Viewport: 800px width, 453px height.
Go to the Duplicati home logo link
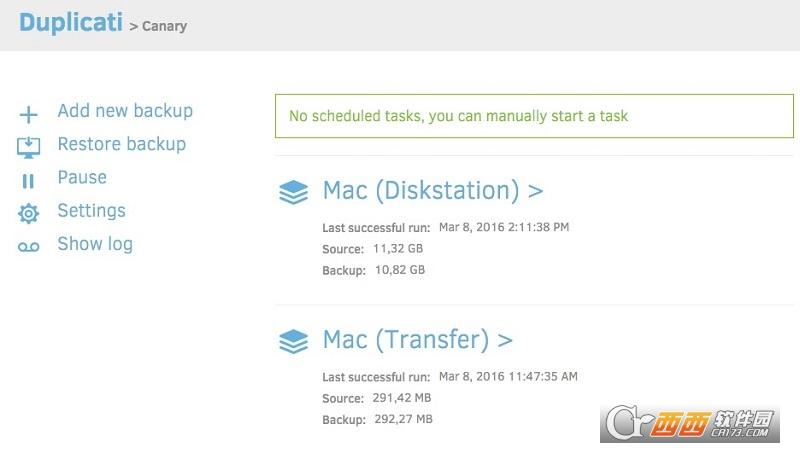tap(71, 22)
